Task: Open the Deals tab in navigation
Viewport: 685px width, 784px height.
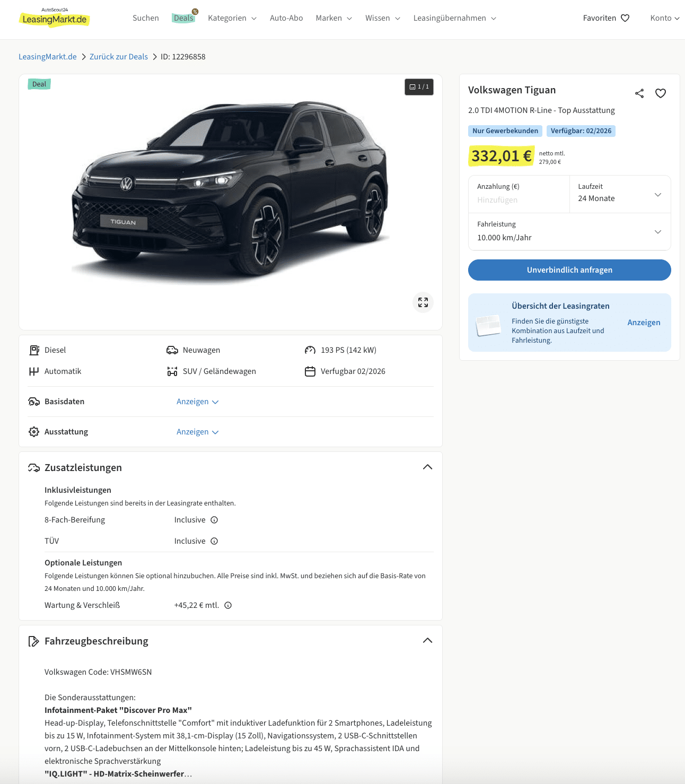Action: click(x=183, y=18)
